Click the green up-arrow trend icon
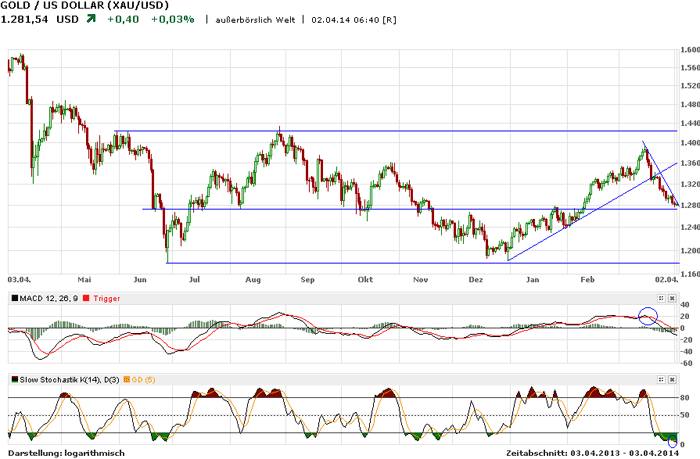This screenshot has width=700, height=459. click(x=92, y=20)
